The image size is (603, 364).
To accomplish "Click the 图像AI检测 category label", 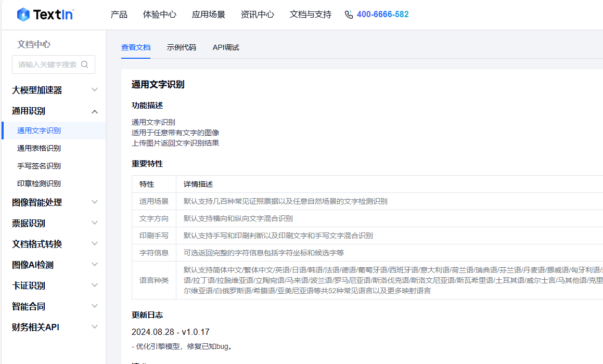I will (33, 265).
